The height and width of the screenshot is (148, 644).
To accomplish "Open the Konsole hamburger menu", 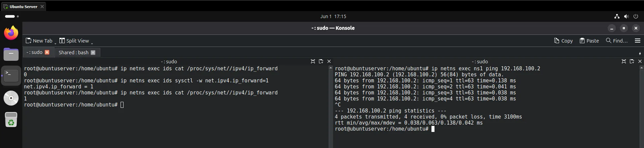I will coord(638,41).
